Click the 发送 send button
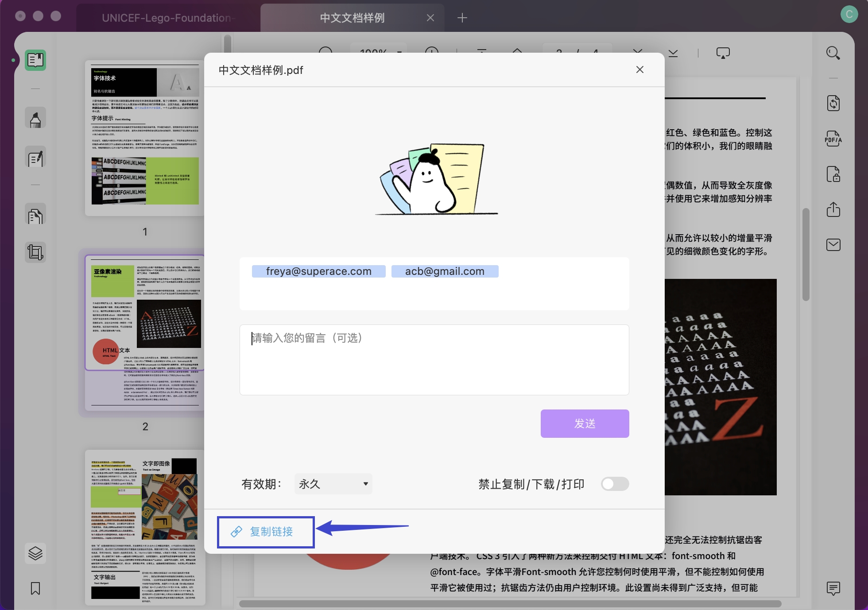Screen dimensions: 868x610 (585, 424)
